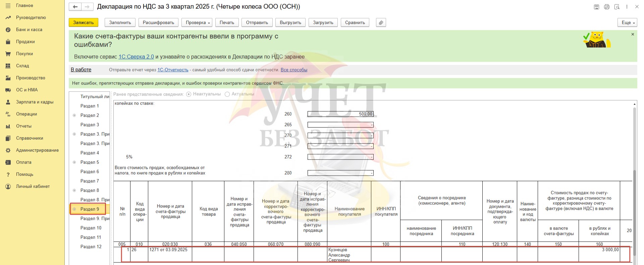
Task: Click the empty line 265 field
Action: 340,125
